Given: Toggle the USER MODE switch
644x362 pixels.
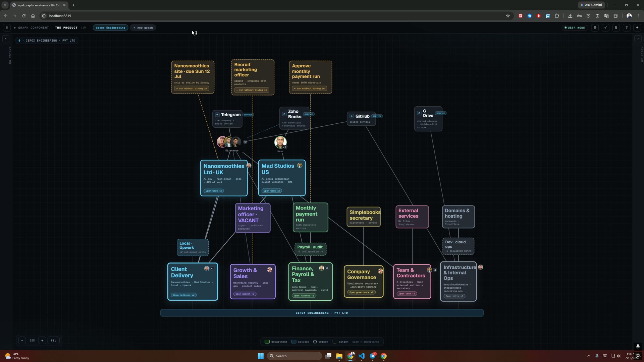Looking at the screenshot, I should click(575, 28).
